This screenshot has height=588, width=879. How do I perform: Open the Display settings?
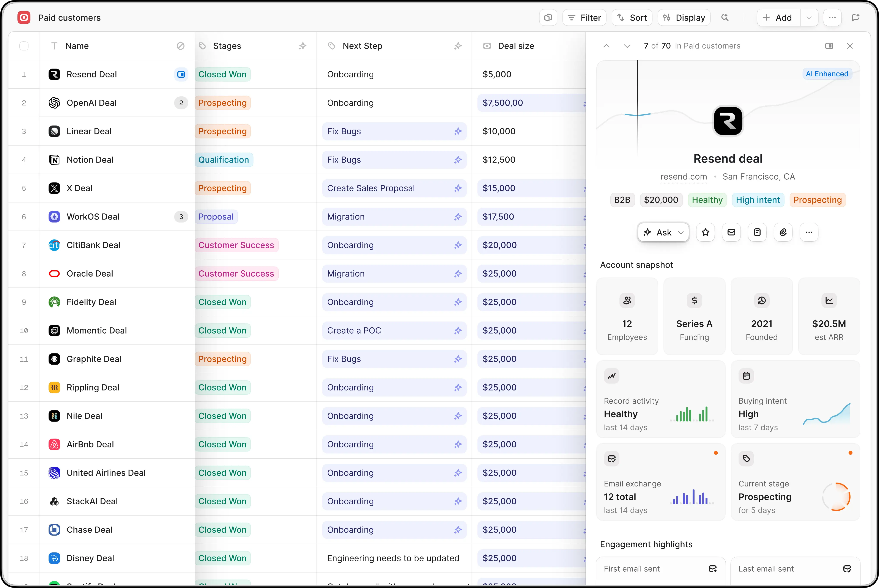(684, 18)
